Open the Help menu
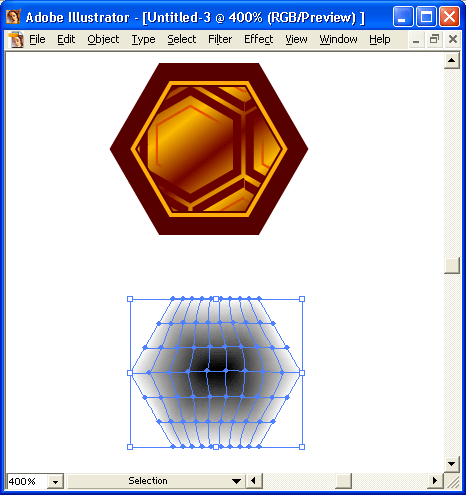This screenshot has width=466, height=495. tap(380, 39)
